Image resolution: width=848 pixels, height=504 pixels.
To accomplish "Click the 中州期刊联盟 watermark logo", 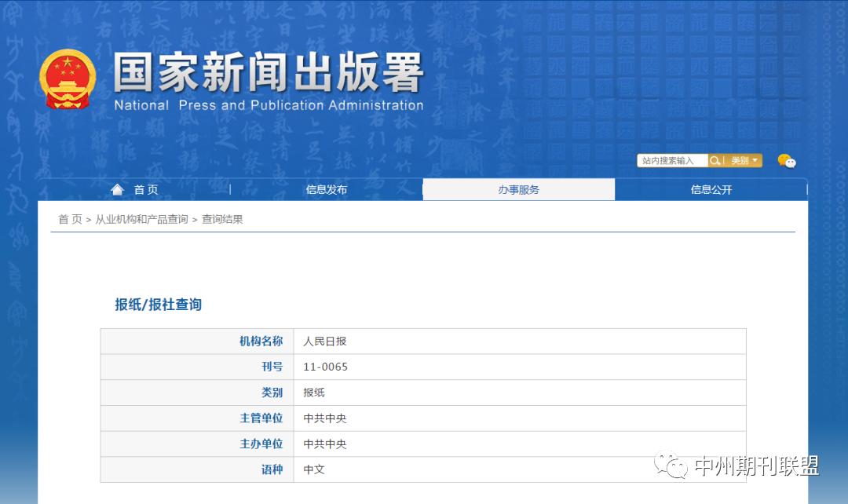I will coord(738,467).
